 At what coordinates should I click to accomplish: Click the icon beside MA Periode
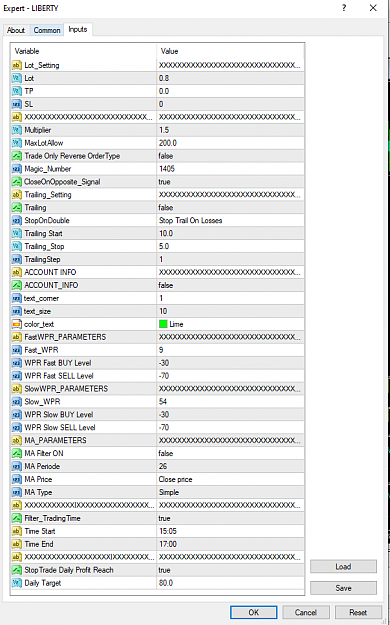coord(17,466)
